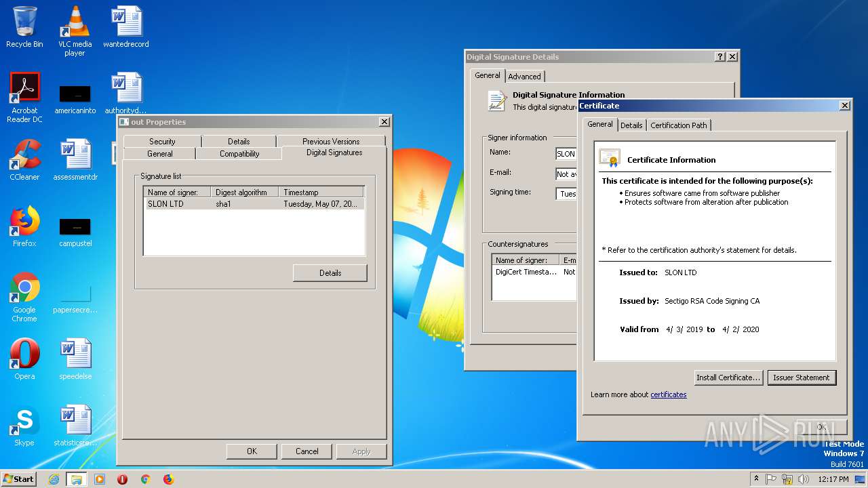
Task: Launch Firefox desktop shortcut
Action: coord(24,226)
